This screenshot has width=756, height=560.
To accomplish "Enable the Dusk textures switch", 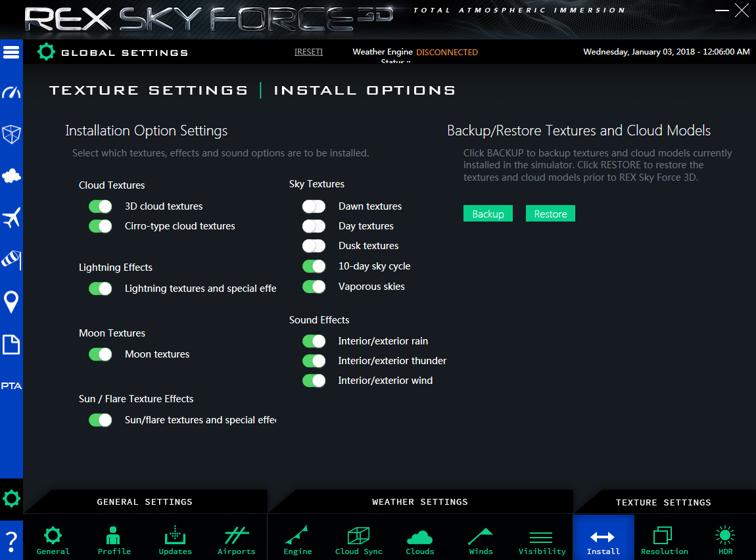I will point(314,246).
